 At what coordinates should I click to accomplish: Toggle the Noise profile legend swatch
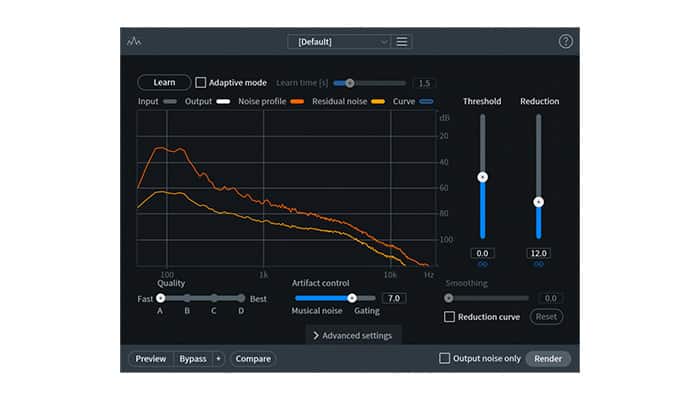[297, 102]
